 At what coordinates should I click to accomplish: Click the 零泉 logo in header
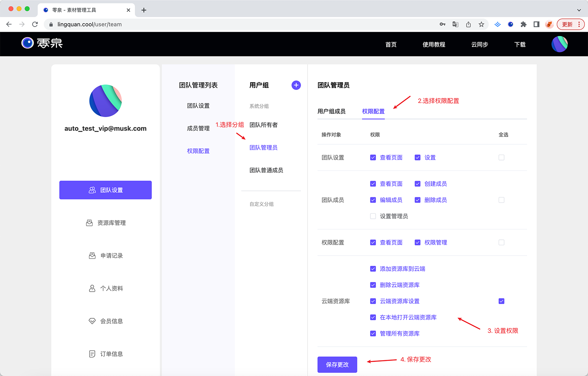tap(42, 43)
